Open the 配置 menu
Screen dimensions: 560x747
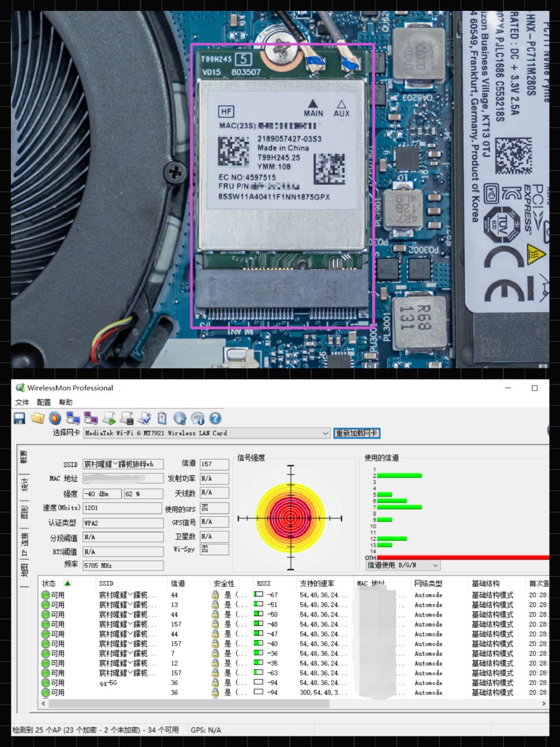(x=44, y=402)
